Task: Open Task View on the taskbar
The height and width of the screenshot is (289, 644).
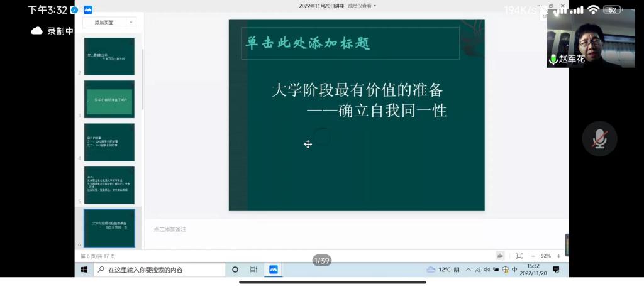Action: tap(253, 270)
